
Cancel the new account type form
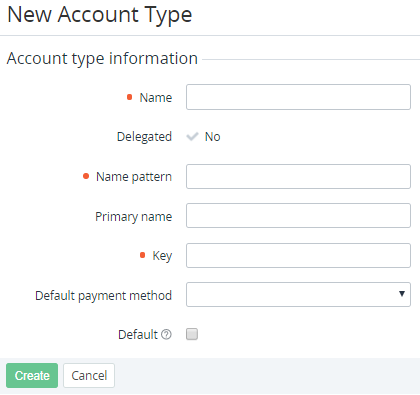click(x=89, y=375)
